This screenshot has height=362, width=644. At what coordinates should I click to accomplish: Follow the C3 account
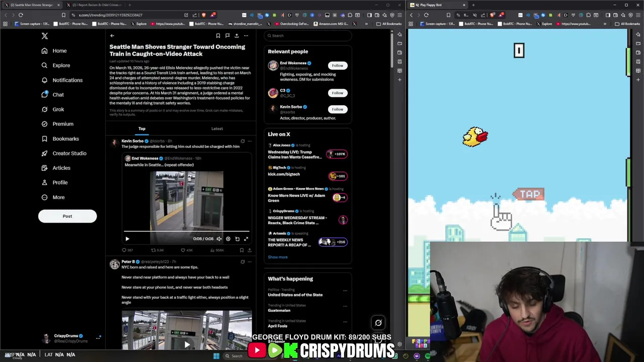click(x=338, y=93)
